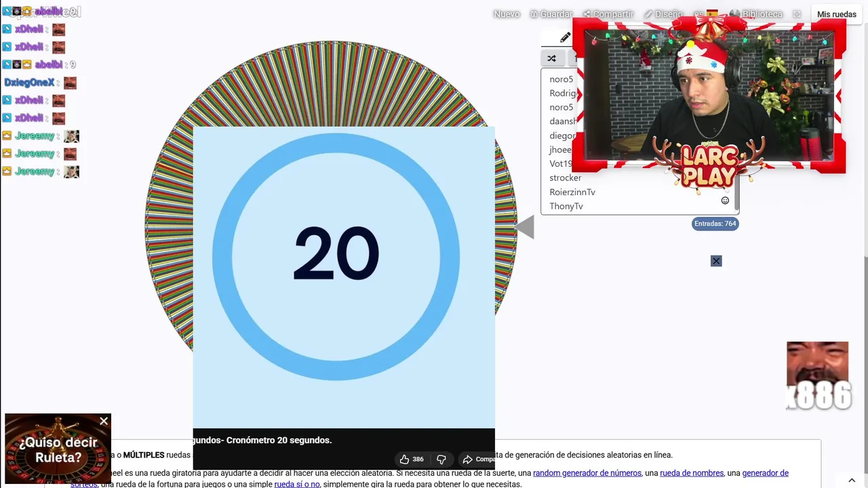Click the video share arrow button

(478, 459)
